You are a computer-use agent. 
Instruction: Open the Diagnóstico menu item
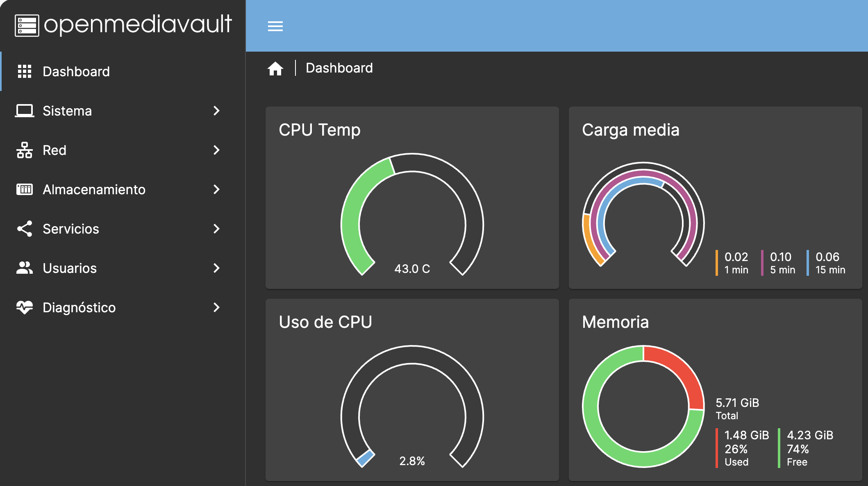click(79, 307)
